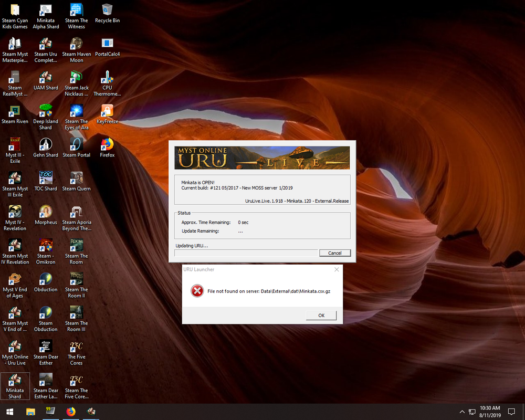Click the Myst Online URU Live banner
The height and width of the screenshot is (420, 525).
[262, 157]
